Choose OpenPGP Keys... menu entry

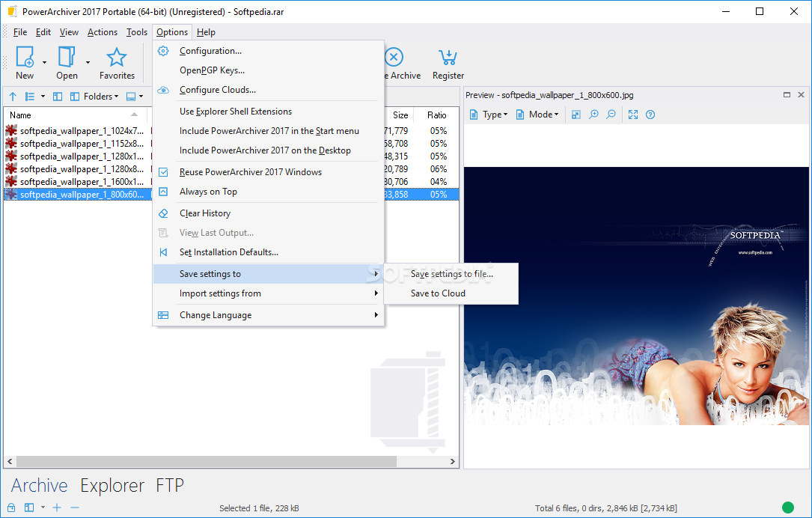268,70
